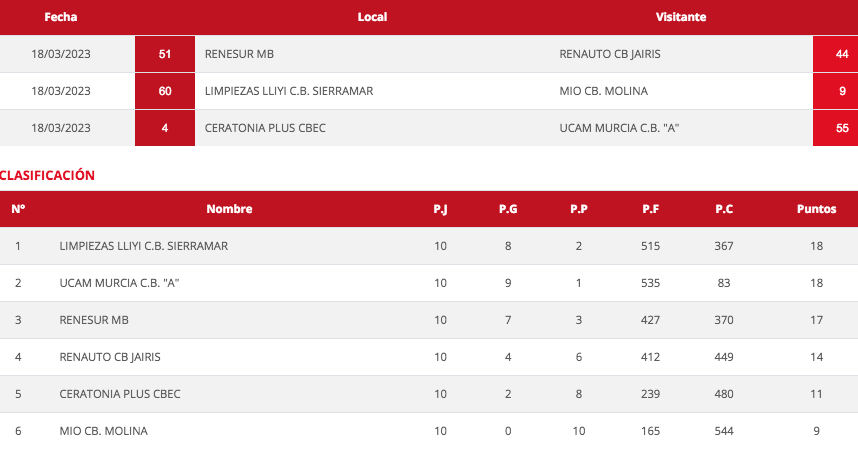This screenshot has height=460, width=858.
Task: Click the red score box showing 60
Action: click(x=165, y=91)
